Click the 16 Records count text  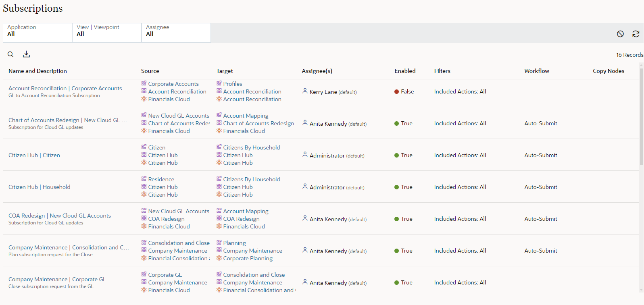[629, 55]
